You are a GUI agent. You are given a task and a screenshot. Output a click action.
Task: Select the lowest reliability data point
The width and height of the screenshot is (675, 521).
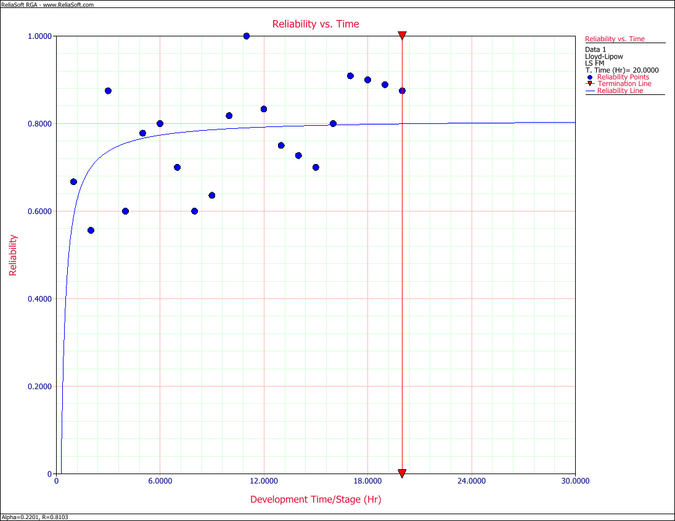point(91,230)
